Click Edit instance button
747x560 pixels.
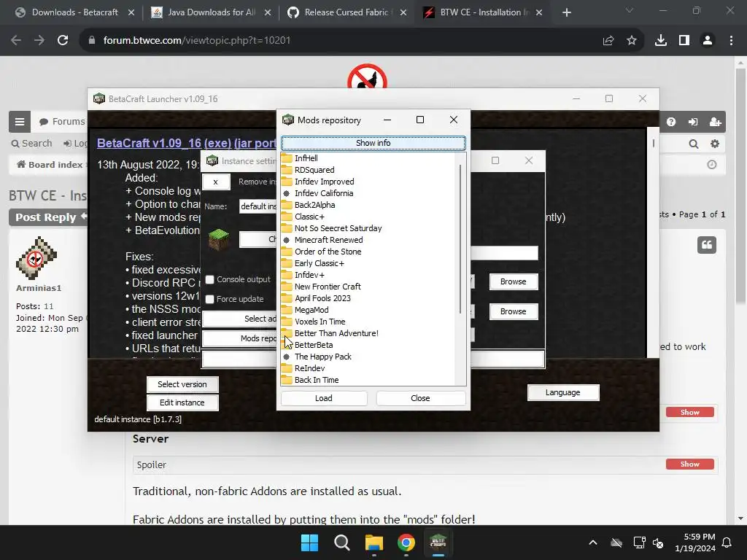point(182,402)
